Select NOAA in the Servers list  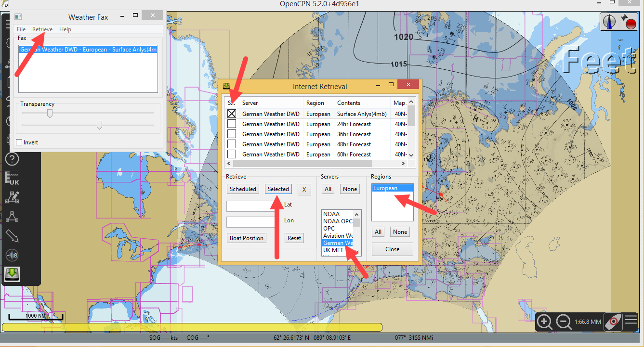(x=338, y=214)
